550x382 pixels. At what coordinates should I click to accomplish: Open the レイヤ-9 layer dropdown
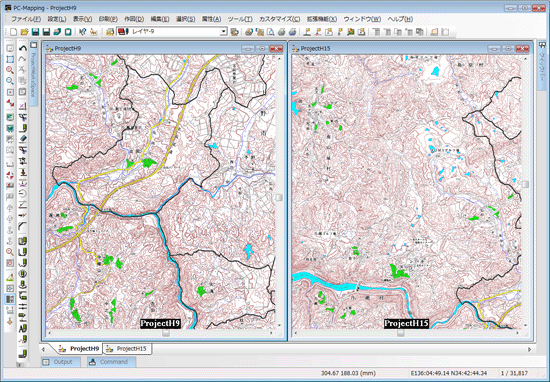224,32
